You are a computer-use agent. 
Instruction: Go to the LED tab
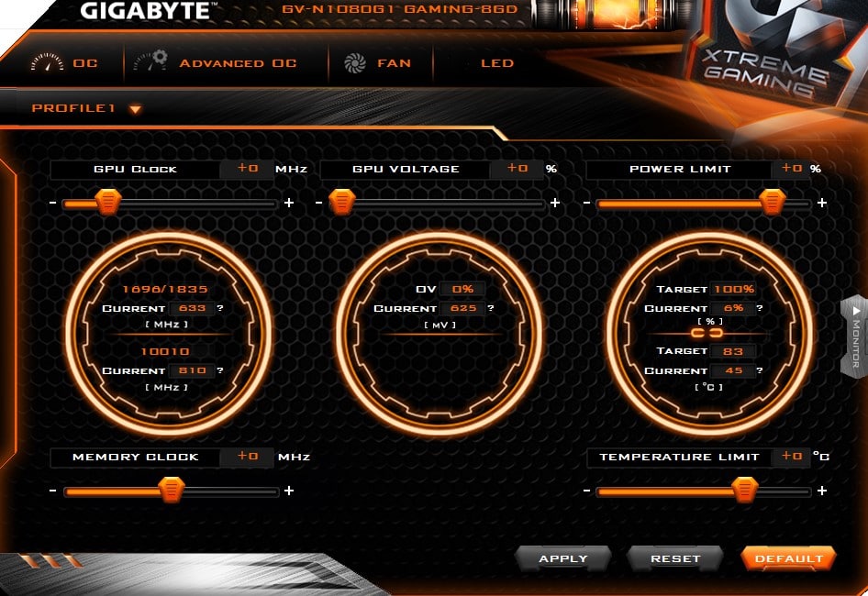496,63
